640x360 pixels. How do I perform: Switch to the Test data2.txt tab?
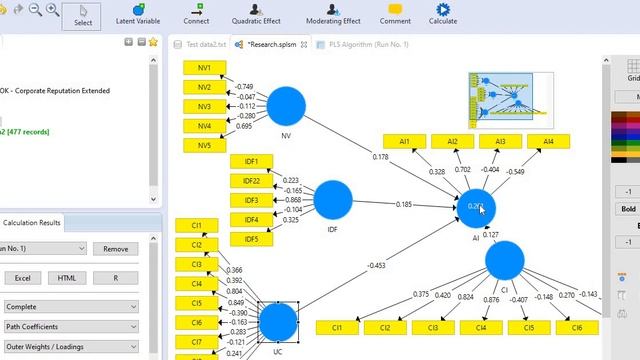(x=200, y=44)
